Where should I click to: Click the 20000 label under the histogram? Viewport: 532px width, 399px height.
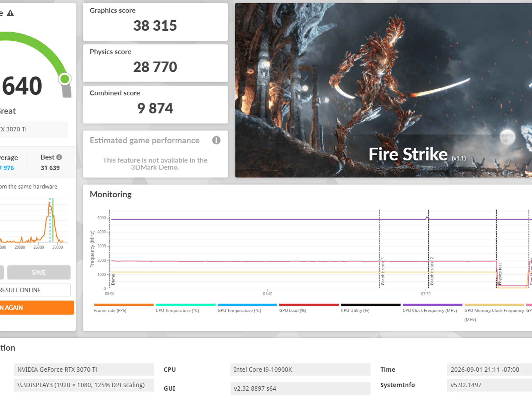point(20,247)
